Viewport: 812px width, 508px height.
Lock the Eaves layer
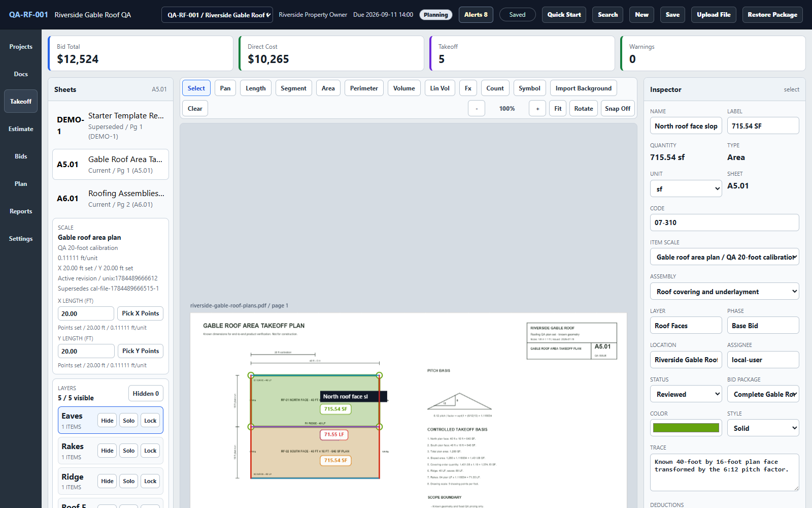click(x=150, y=421)
